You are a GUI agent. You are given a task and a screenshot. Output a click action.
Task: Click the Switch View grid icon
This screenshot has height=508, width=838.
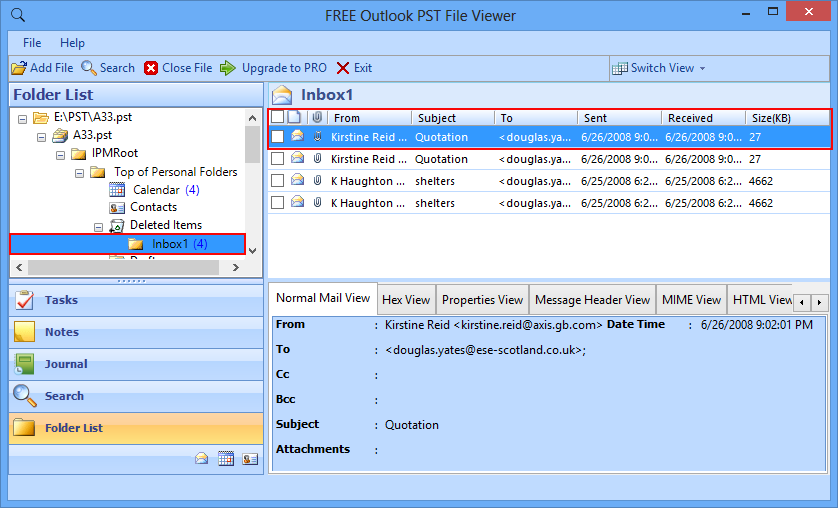[x=619, y=68]
